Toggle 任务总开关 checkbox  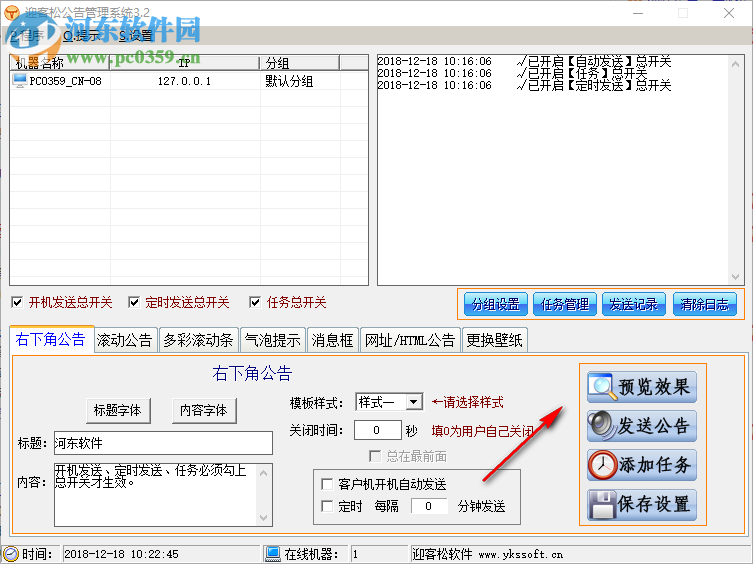point(255,303)
